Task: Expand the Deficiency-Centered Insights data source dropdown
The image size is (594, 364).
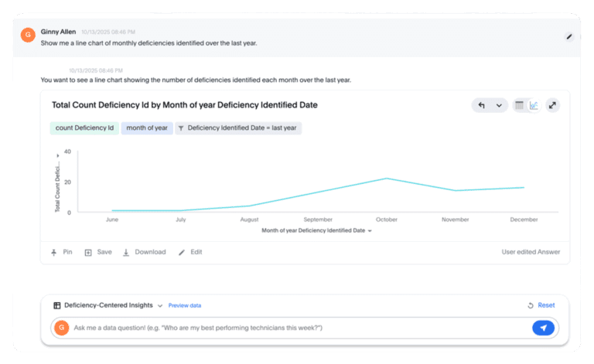Action: point(160,305)
